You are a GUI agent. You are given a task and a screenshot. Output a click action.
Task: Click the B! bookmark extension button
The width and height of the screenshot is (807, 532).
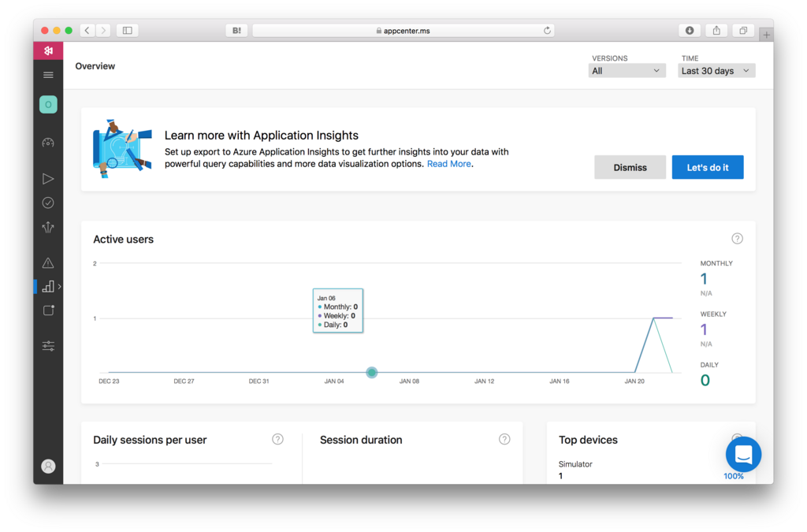[x=236, y=31]
